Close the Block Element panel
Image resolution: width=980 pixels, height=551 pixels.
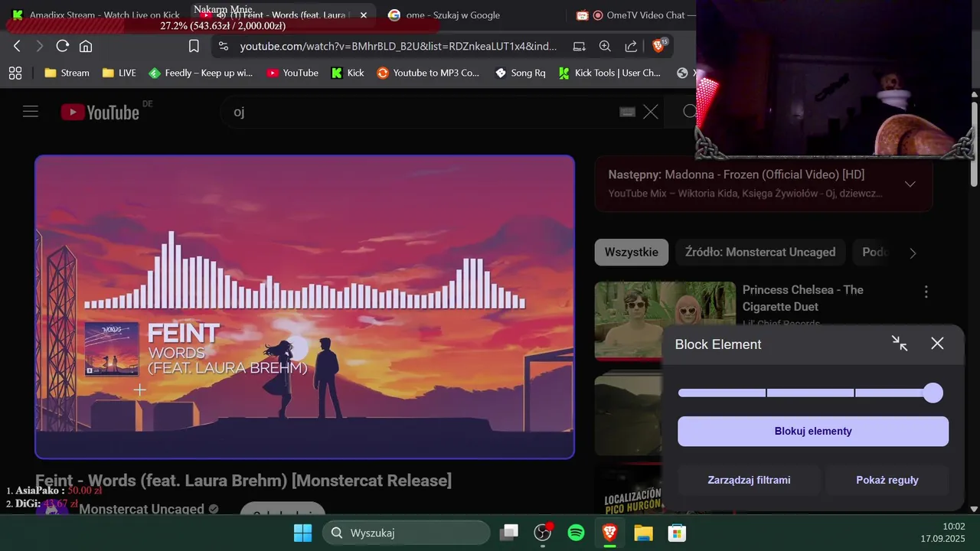937,344
